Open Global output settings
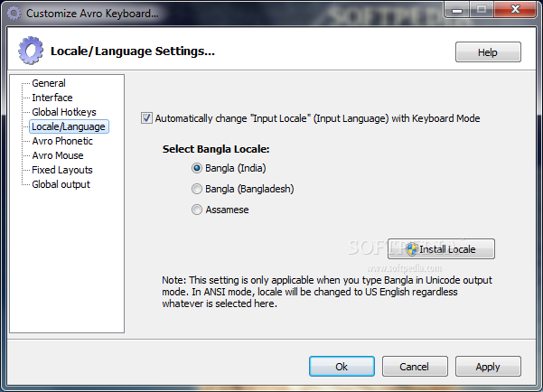The width and height of the screenshot is (543, 392). click(61, 184)
